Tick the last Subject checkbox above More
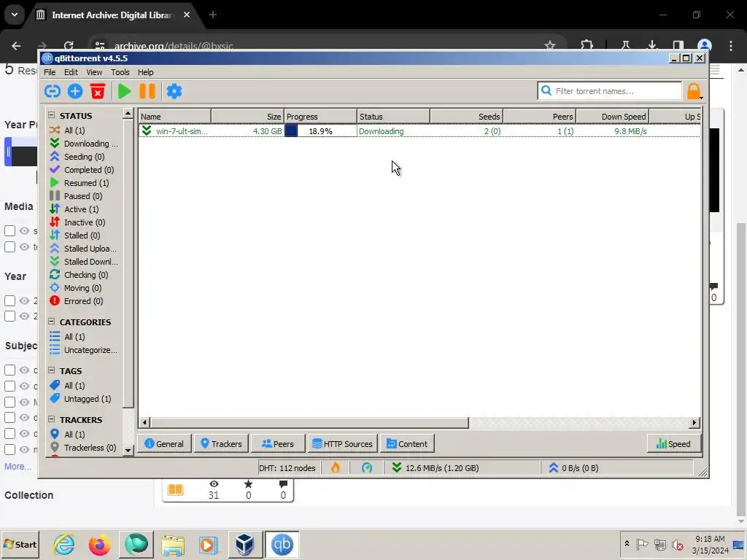Image resolution: width=747 pixels, height=560 pixels. tap(9, 449)
